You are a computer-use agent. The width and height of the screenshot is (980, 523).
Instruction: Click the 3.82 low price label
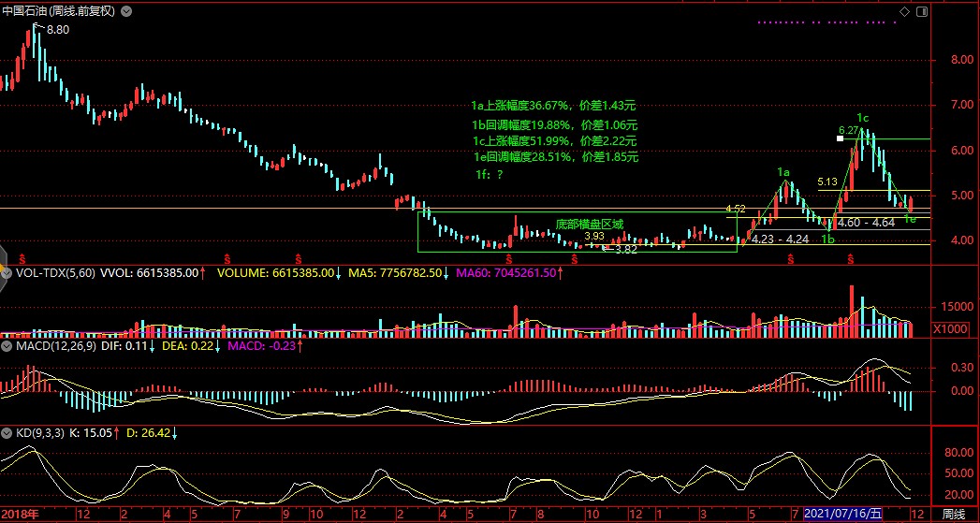pyautogui.click(x=626, y=249)
